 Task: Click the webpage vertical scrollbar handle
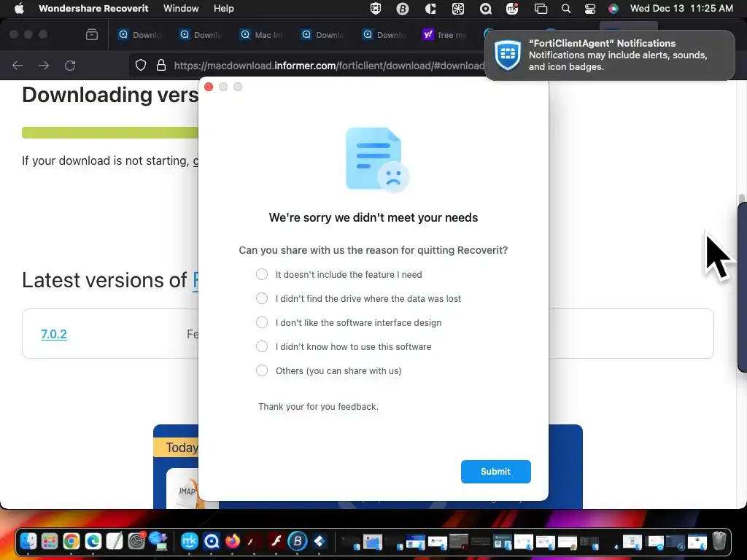(x=741, y=198)
